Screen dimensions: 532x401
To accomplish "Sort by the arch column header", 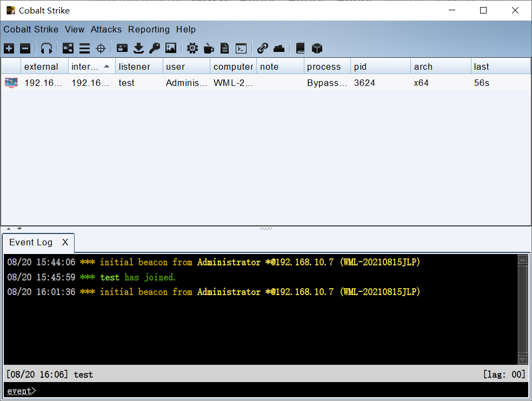I will tap(441, 66).
